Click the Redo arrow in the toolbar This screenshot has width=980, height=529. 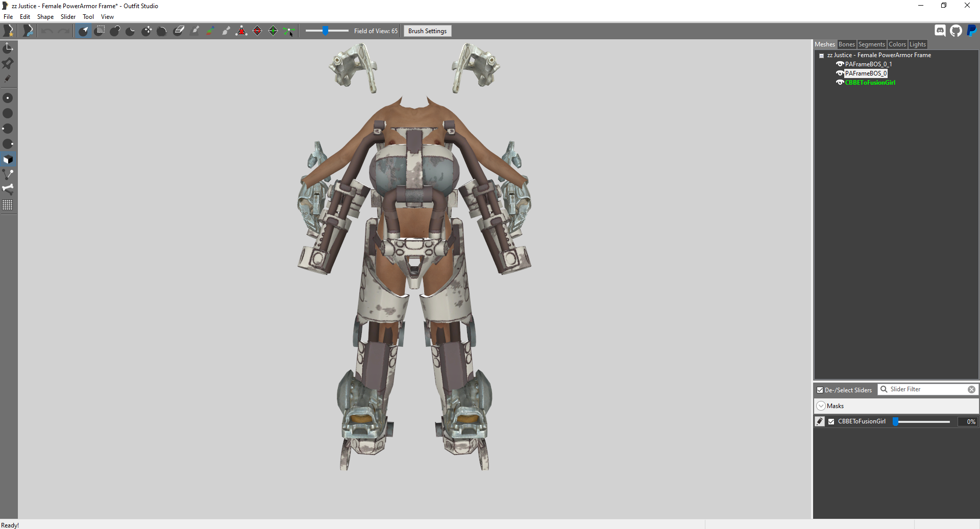[63, 31]
